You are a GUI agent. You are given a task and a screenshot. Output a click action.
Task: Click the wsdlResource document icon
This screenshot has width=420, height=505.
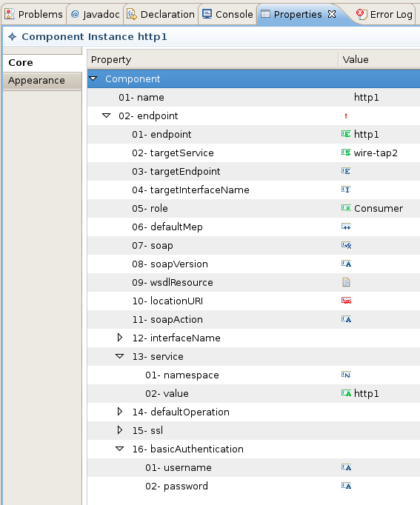(346, 282)
